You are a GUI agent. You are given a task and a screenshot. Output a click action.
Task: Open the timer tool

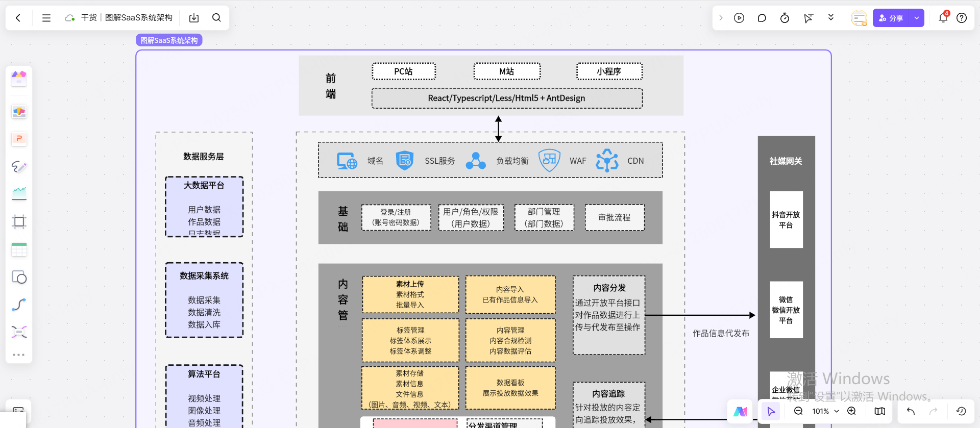[x=785, y=18]
